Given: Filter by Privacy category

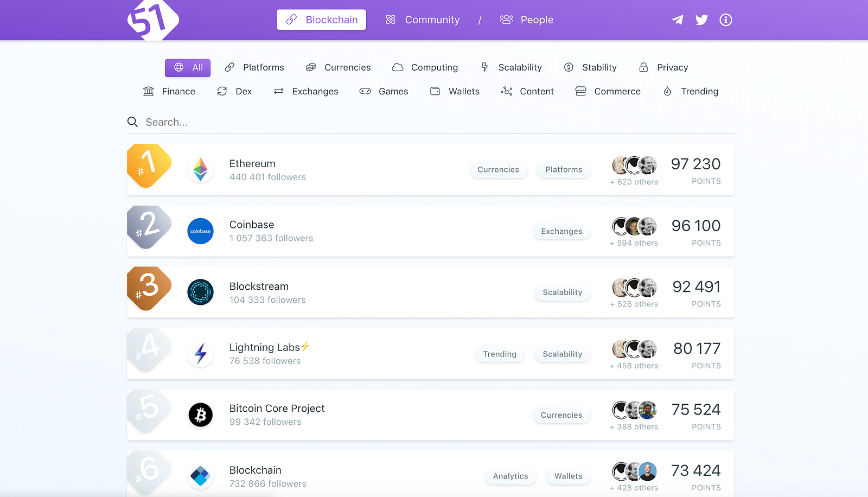Looking at the screenshot, I should (663, 68).
